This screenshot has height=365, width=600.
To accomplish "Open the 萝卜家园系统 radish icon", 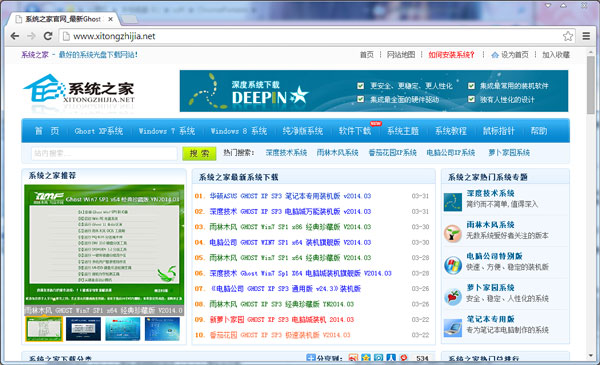I will pos(453,296).
